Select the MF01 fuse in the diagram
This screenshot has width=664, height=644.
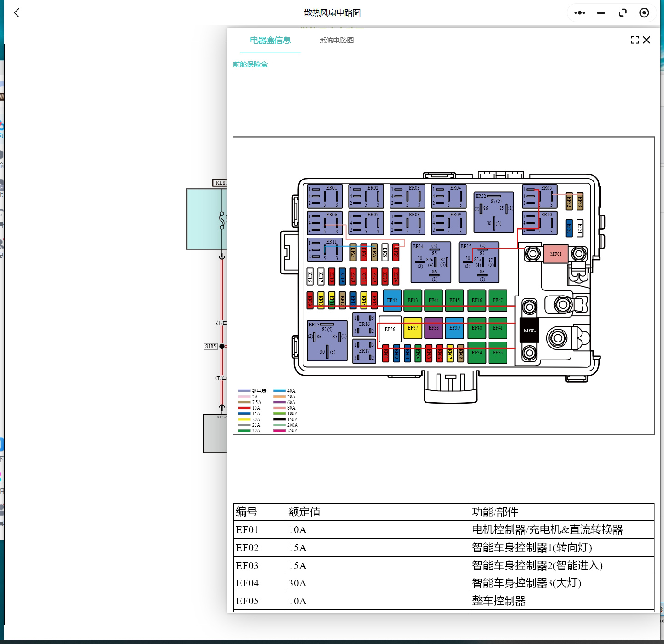[555, 254]
